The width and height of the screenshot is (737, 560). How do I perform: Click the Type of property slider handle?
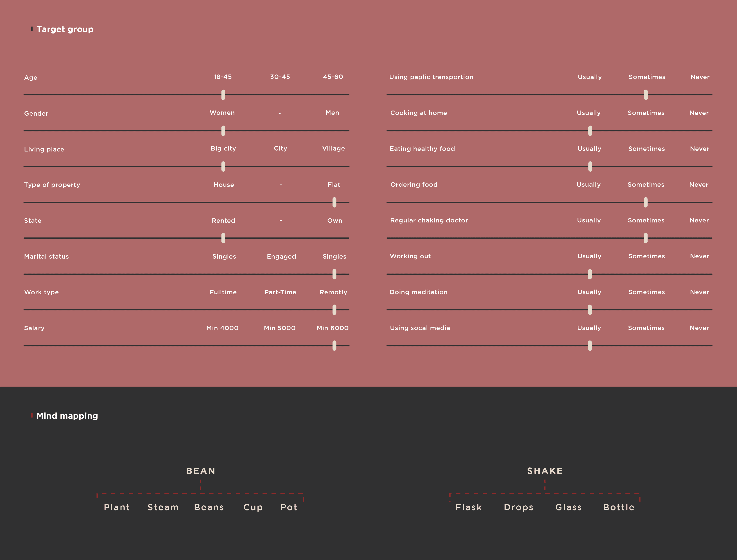(334, 202)
